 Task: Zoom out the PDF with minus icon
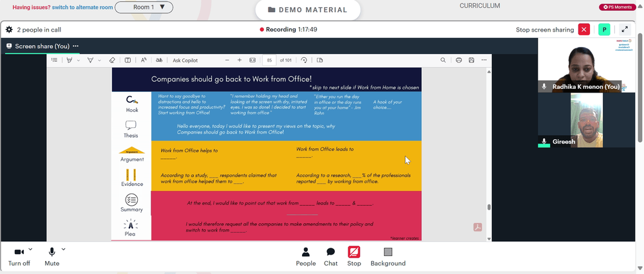227,60
